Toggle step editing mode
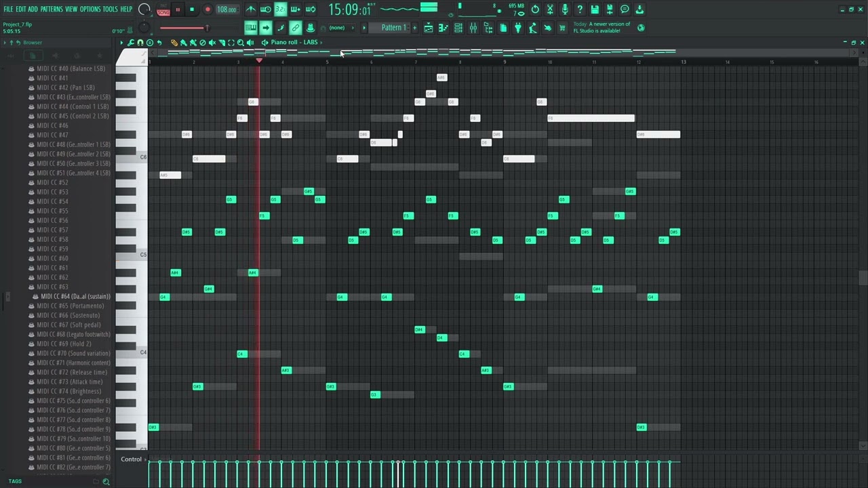Image resolution: width=868 pixels, height=488 pixels. pos(281,28)
